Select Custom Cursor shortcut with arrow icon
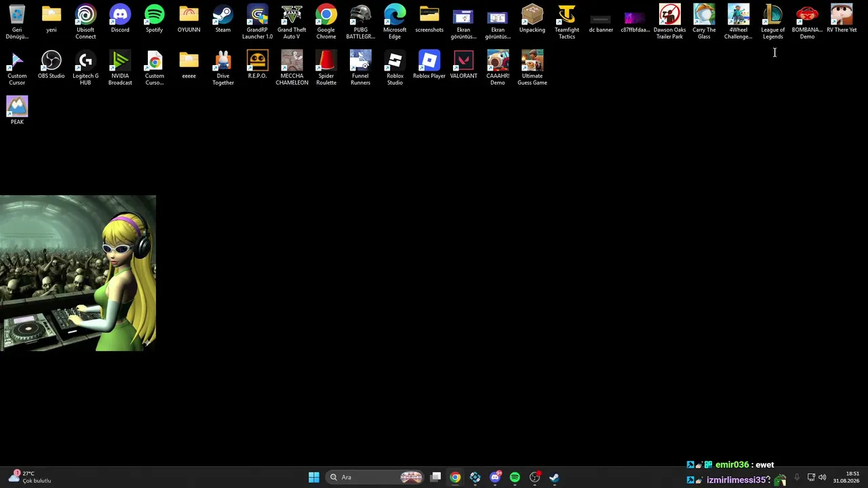Image resolution: width=868 pixels, height=488 pixels. 17,68
